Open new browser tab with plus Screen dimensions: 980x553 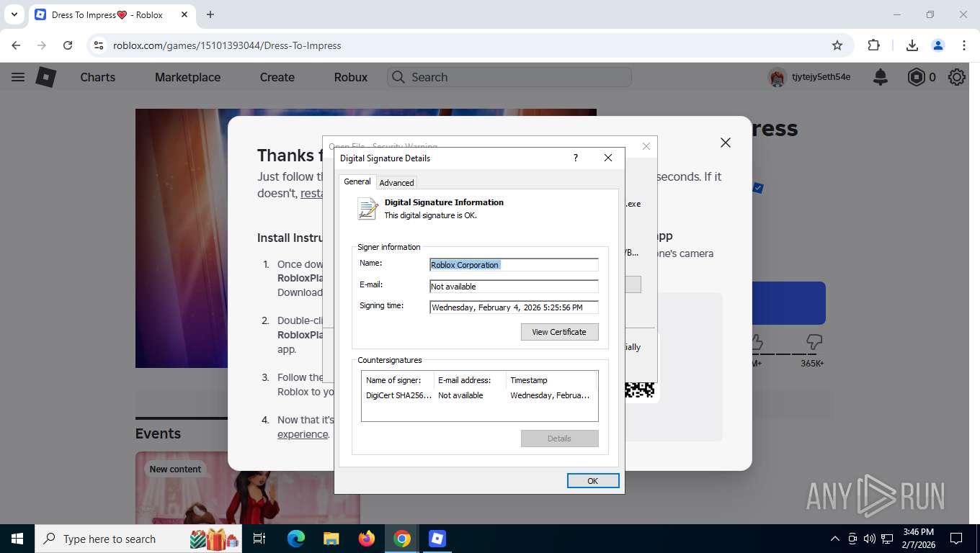pyautogui.click(x=210, y=14)
